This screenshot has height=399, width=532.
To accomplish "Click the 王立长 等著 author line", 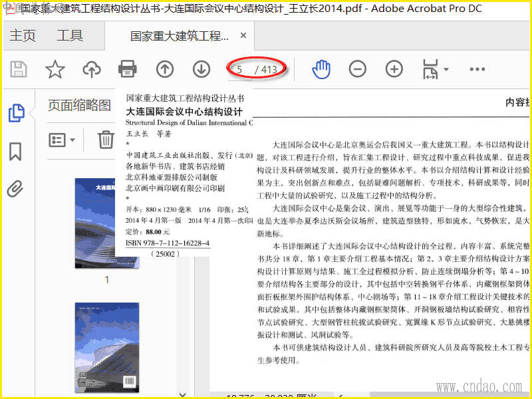I will [148, 134].
